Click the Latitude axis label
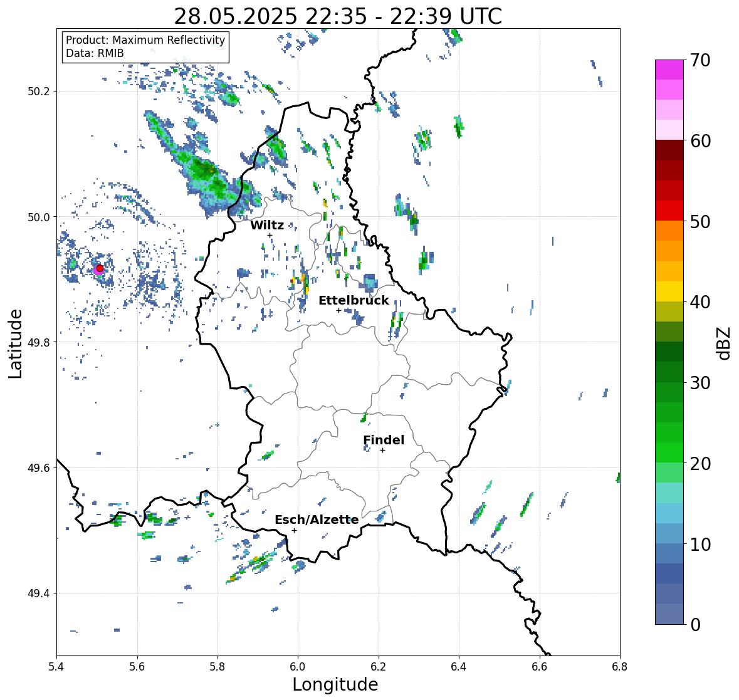This screenshot has height=700, width=739. click(15, 343)
